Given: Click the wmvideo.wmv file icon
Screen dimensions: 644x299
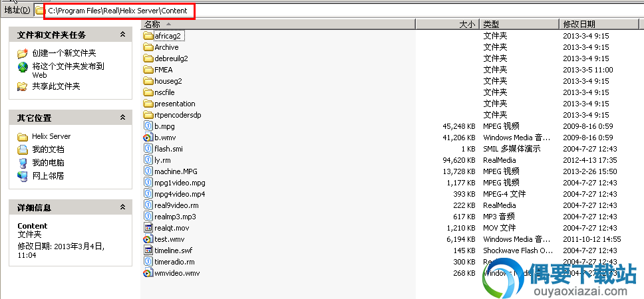Looking at the screenshot, I should (x=148, y=272).
